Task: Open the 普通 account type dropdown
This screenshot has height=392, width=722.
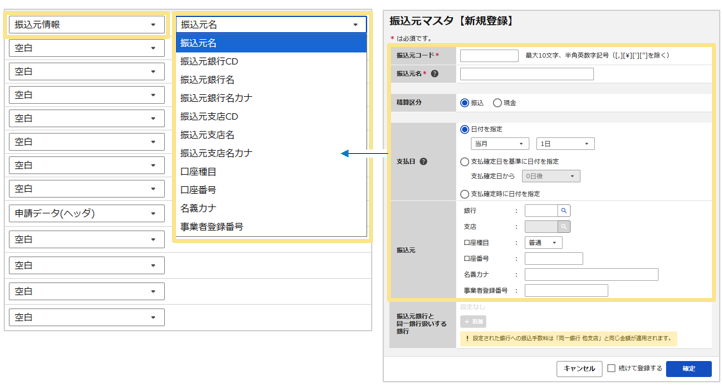Action: pyautogui.click(x=543, y=243)
